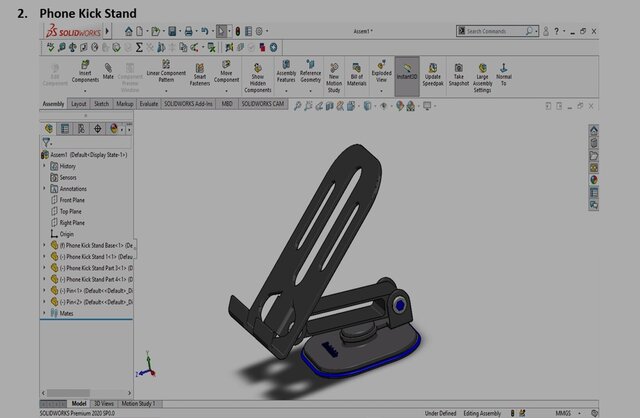Expand the Mates folder
This screenshot has width=640, height=418.
click(44, 313)
